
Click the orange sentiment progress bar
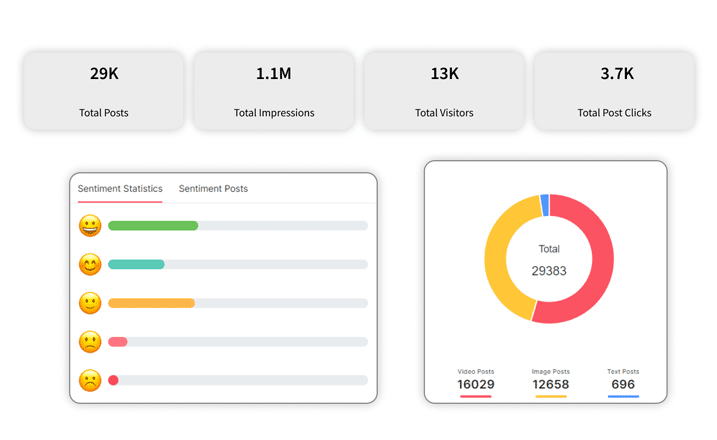coord(151,303)
